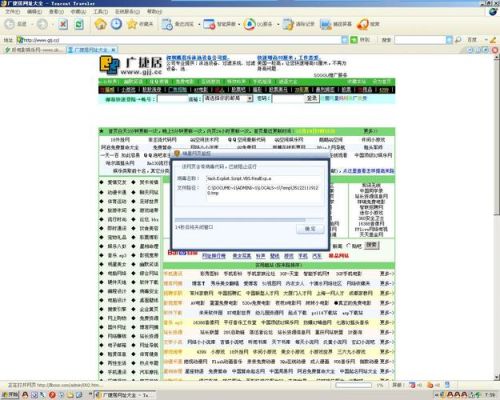Click the IE globe logo at top right
This screenshot has width=500, height=400.
493,12
